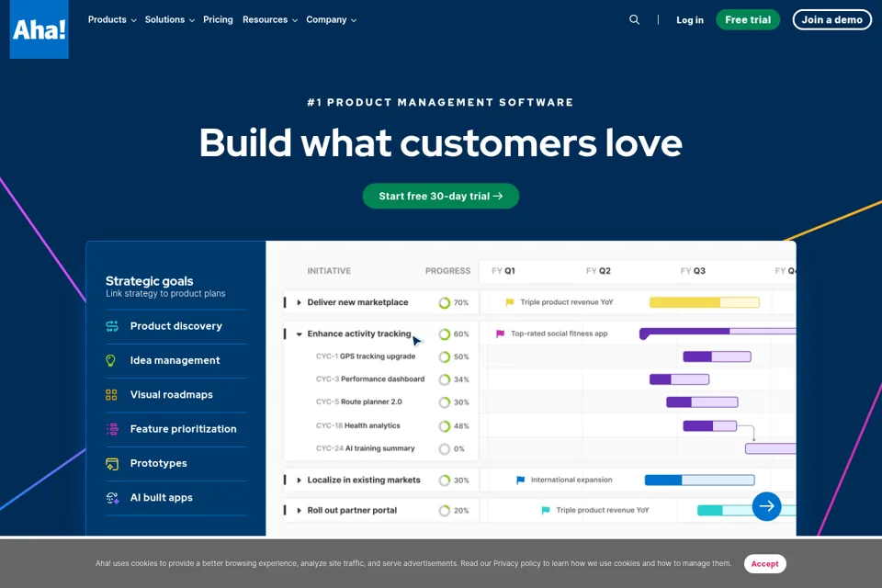
Task: Click the Performance dashboard Gantt bar
Action: pyautogui.click(x=680, y=379)
